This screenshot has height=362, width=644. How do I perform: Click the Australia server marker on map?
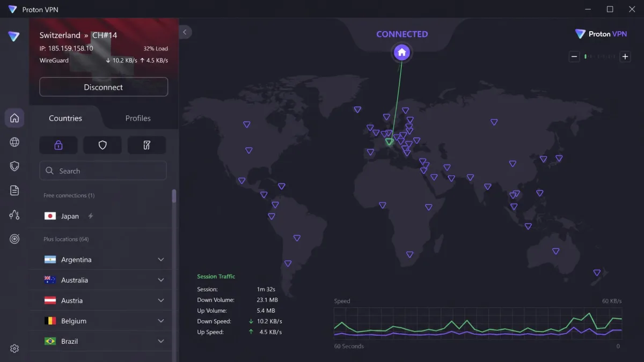tap(556, 251)
